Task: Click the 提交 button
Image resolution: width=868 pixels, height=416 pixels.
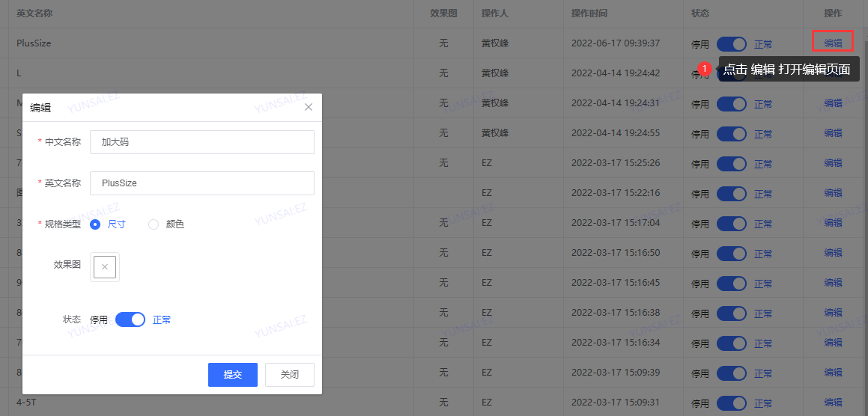Action: click(x=233, y=374)
